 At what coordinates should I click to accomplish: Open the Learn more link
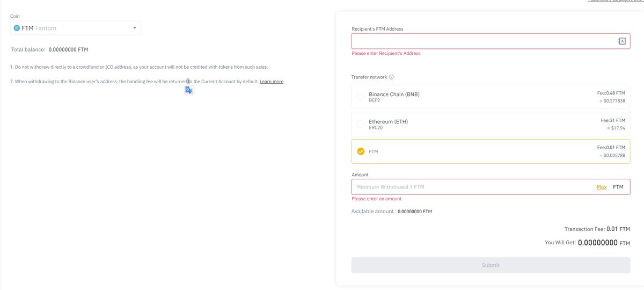[272, 82]
